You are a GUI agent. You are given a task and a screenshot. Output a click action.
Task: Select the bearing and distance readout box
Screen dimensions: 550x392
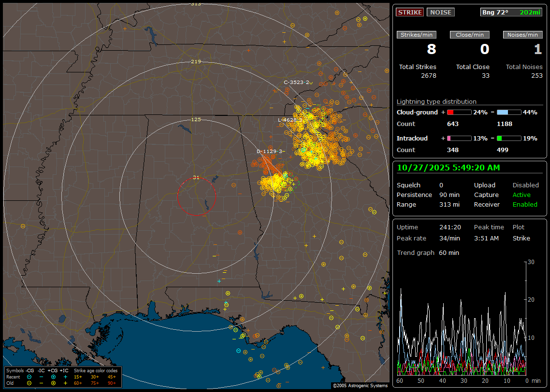pyautogui.click(x=511, y=12)
